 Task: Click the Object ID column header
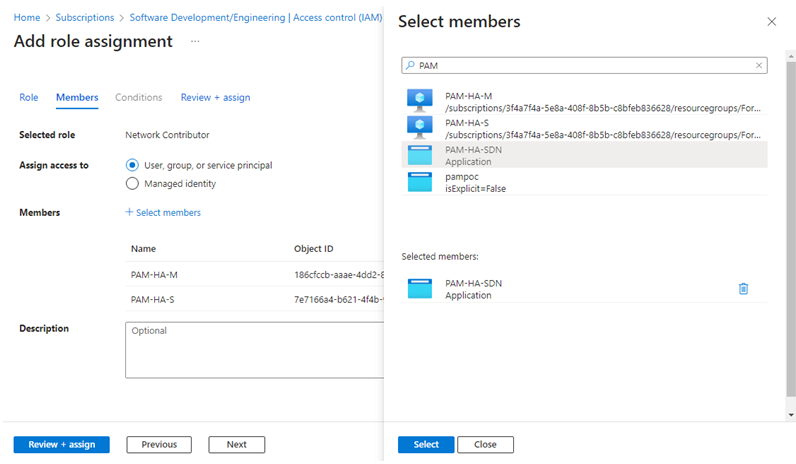coord(314,249)
